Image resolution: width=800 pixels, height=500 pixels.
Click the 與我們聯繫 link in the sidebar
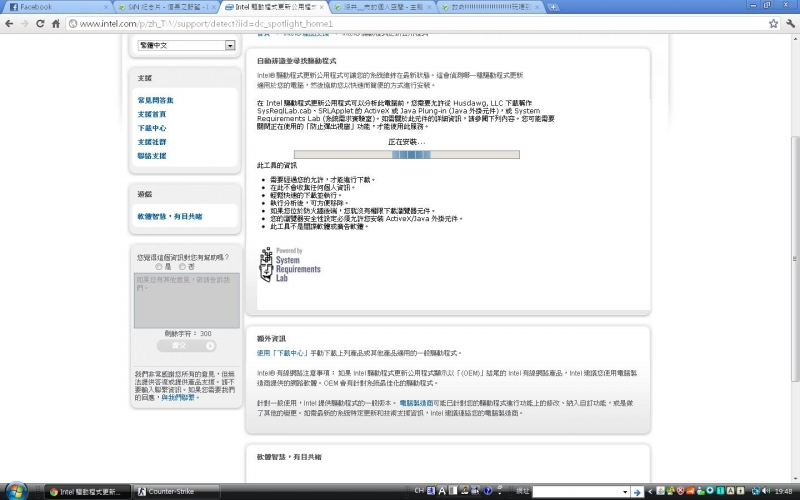point(178,397)
